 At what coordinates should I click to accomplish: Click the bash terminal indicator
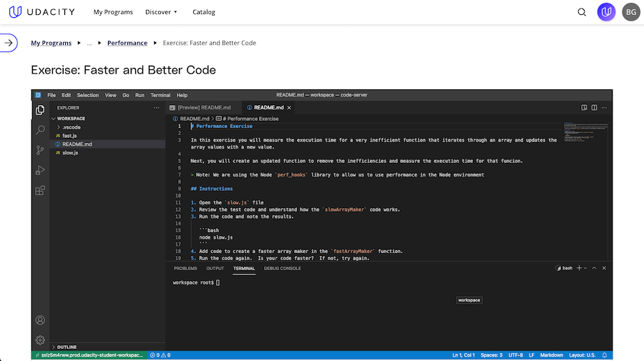pos(564,268)
